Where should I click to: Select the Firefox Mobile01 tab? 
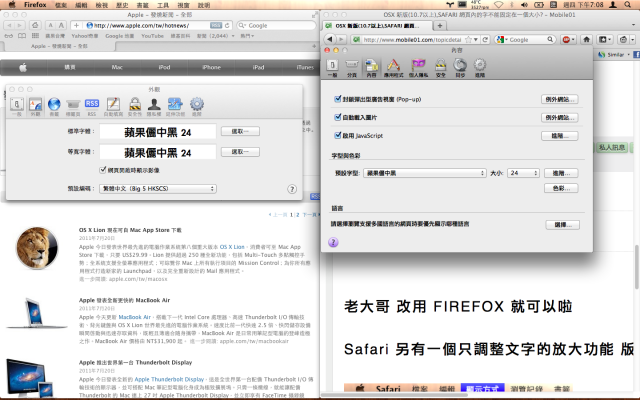378,26
